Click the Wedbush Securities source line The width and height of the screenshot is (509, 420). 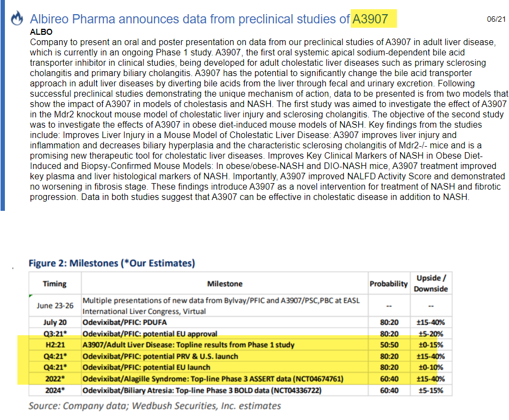[x=155, y=406]
